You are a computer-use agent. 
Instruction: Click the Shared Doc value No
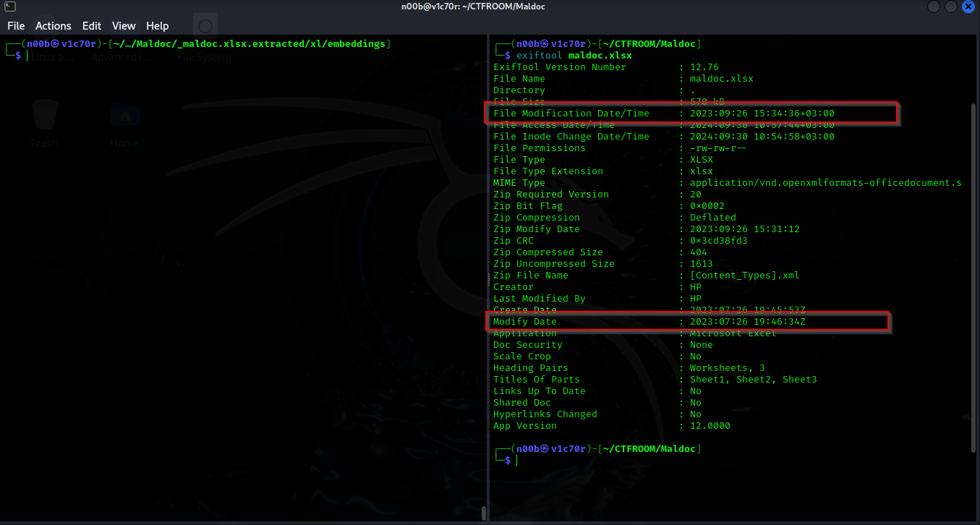click(695, 403)
